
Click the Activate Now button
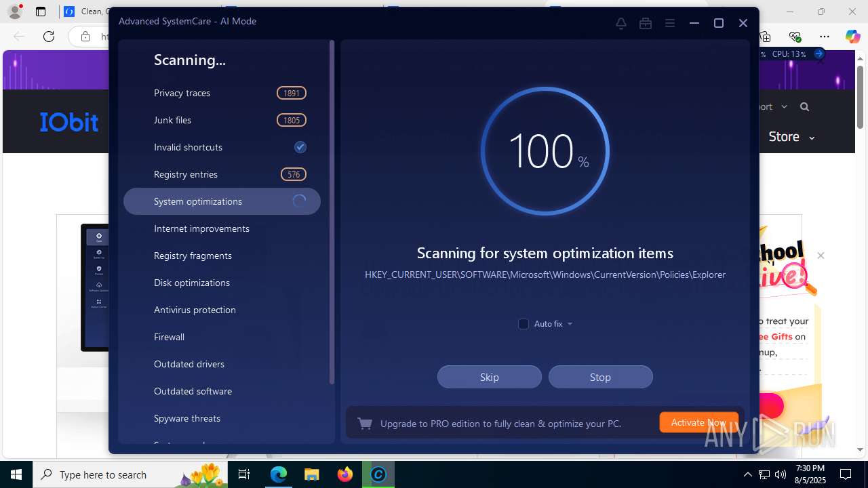698,422
